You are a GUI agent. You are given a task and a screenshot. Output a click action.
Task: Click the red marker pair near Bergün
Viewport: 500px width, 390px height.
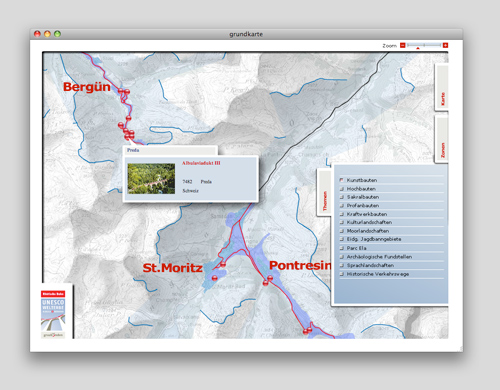[124, 91]
